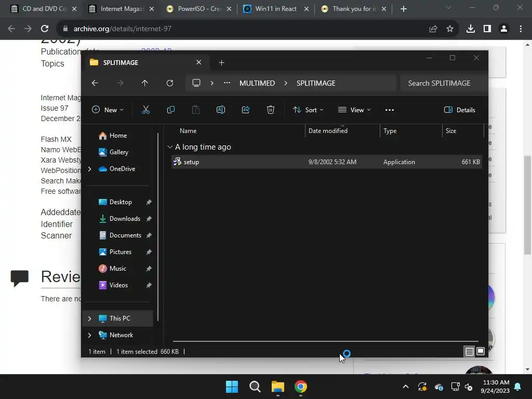This screenshot has height=399, width=532.
Task: Click the Share icon in Explorer toolbar
Action: coord(246,110)
